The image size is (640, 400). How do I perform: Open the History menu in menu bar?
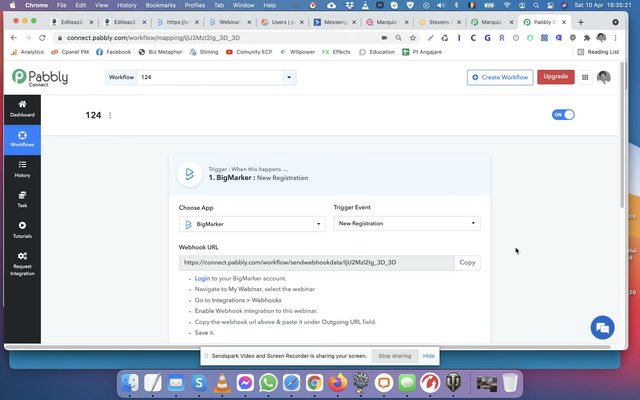(127, 5)
